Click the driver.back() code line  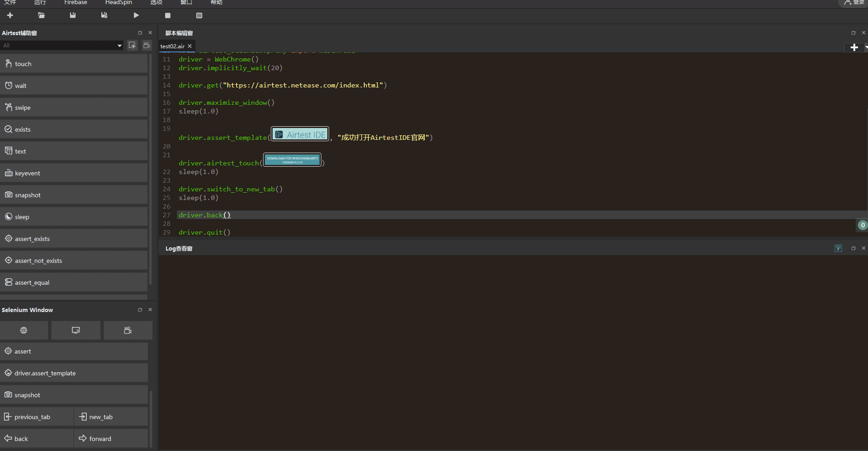[205, 215]
